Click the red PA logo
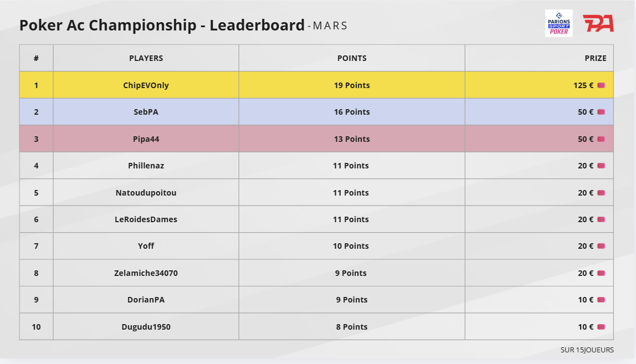This screenshot has width=636, height=364. (598, 23)
